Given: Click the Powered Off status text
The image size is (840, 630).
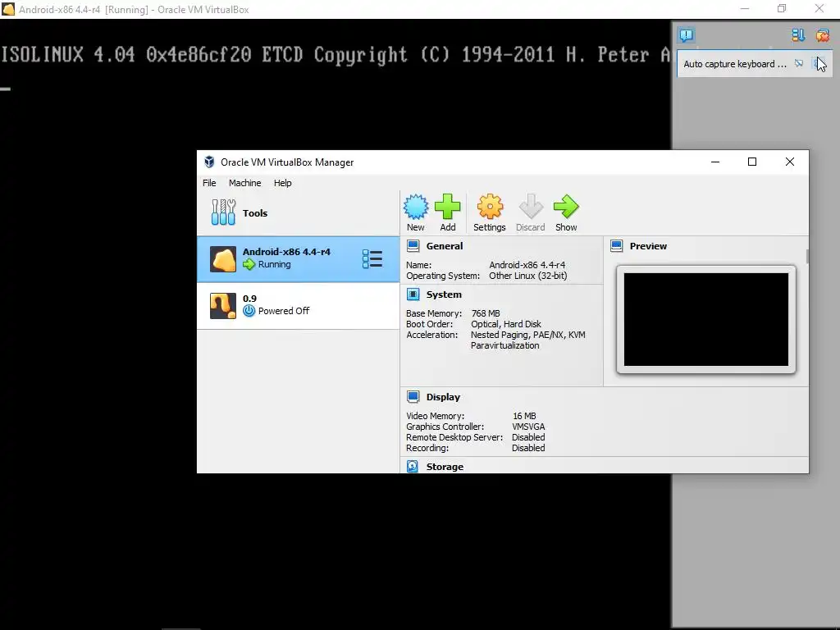Looking at the screenshot, I should pyautogui.click(x=283, y=311).
